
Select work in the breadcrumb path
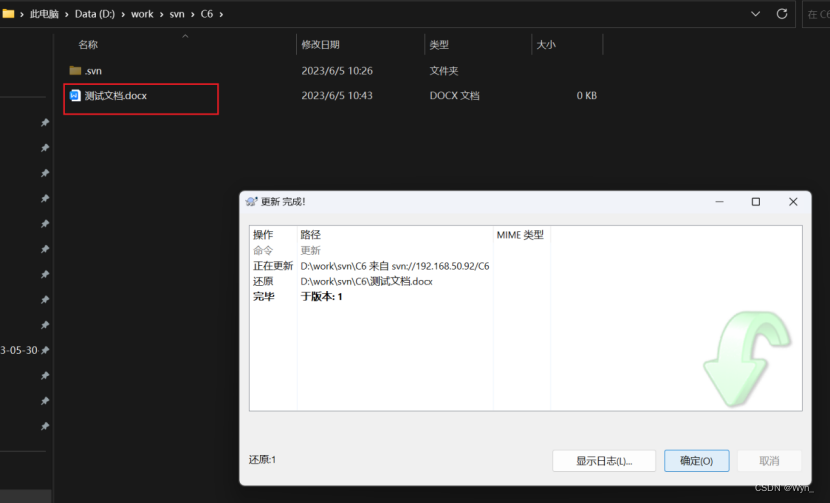pyautogui.click(x=142, y=14)
